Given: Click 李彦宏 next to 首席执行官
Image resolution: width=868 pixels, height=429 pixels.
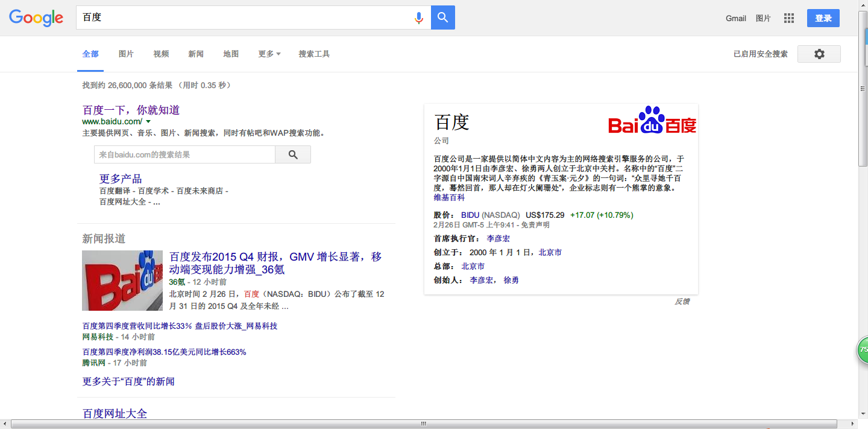Looking at the screenshot, I should coord(498,238).
